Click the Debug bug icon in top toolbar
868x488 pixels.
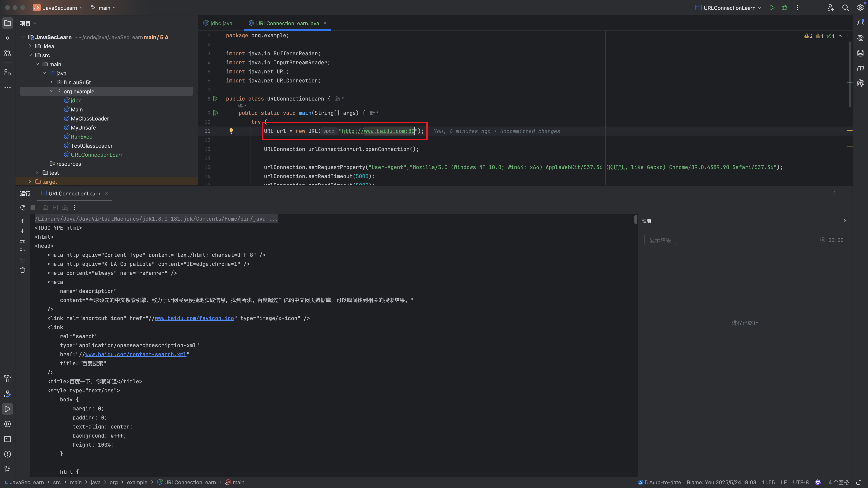(x=784, y=8)
